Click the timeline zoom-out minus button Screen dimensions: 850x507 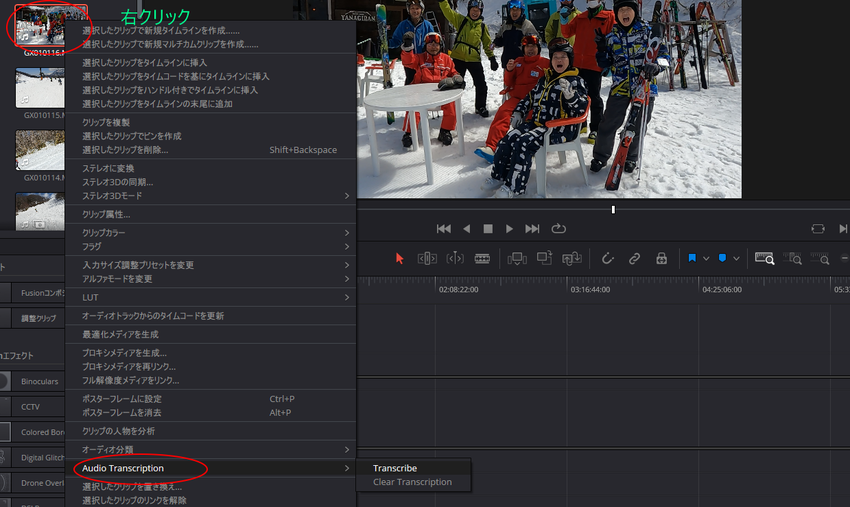pos(845,259)
